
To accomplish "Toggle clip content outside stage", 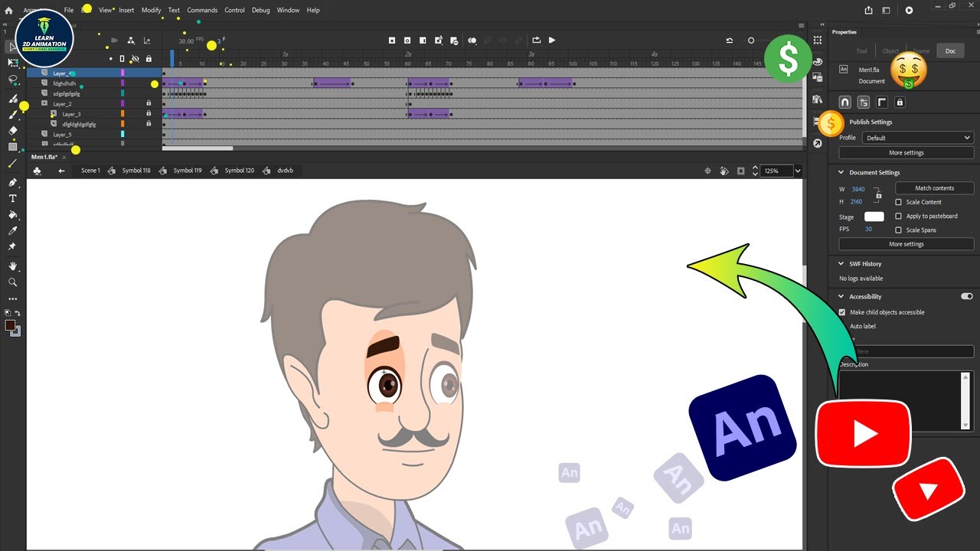I will point(740,171).
